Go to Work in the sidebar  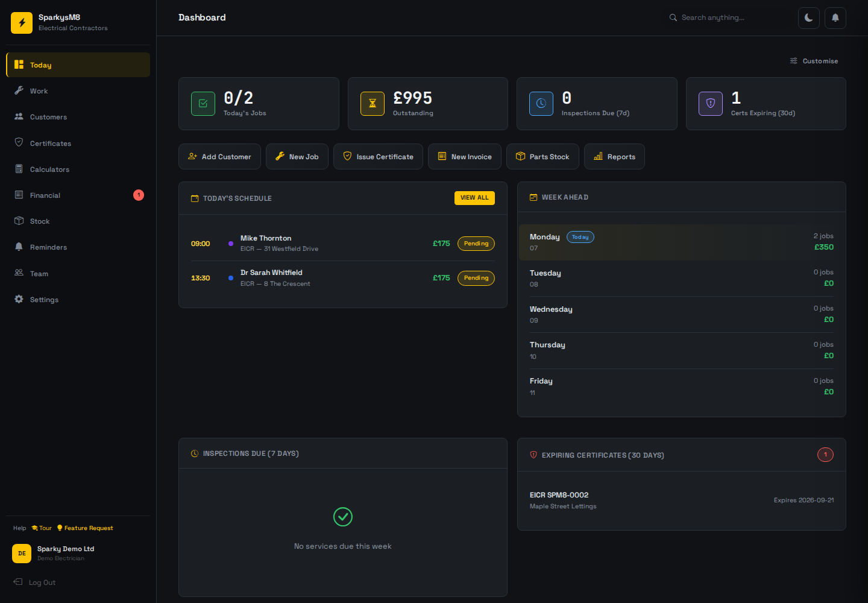(78, 91)
